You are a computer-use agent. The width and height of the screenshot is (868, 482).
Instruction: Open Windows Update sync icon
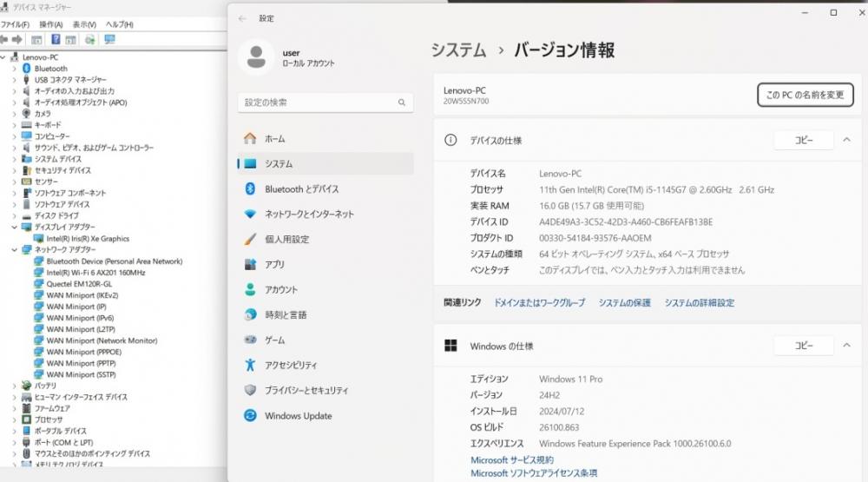tap(250, 415)
